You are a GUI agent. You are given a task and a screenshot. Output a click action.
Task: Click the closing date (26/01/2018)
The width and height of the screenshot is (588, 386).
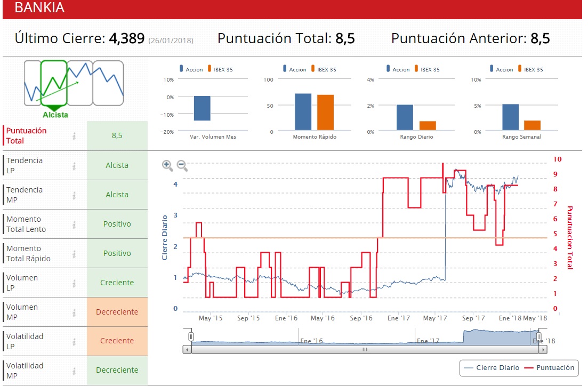(171, 41)
